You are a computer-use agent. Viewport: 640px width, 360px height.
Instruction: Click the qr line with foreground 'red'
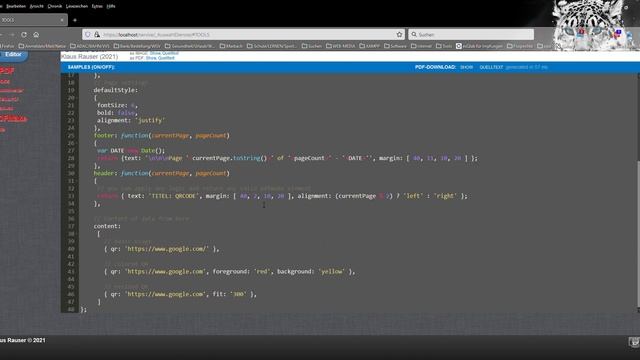click(x=229, y=271)
